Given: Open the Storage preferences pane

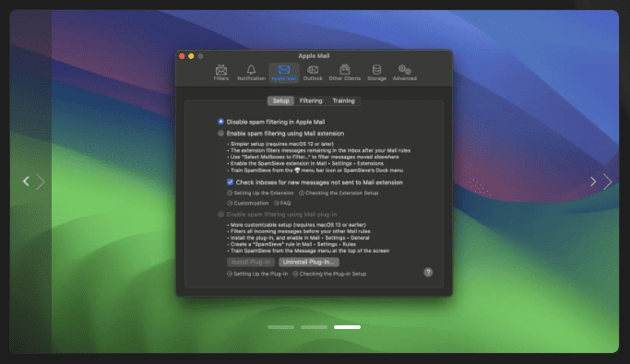Looking at the screenshot, I should 376,73.
